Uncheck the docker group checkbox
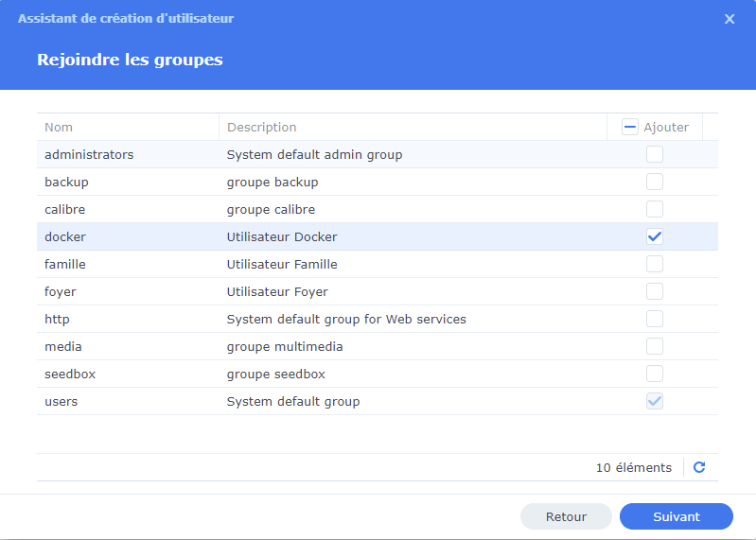The image size is (756, 540). coord(655,236)
